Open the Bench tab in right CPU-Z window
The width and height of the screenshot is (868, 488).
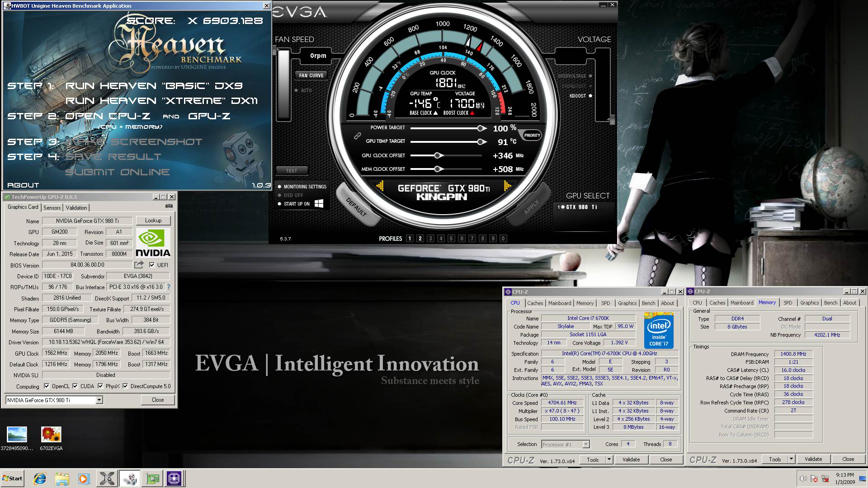pos(830,303)
